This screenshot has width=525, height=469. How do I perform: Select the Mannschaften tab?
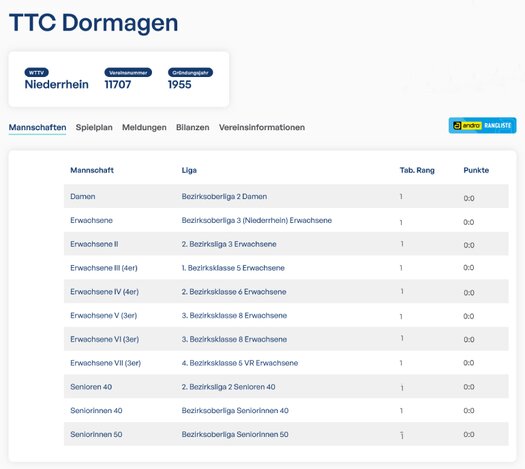coord(37,127)
